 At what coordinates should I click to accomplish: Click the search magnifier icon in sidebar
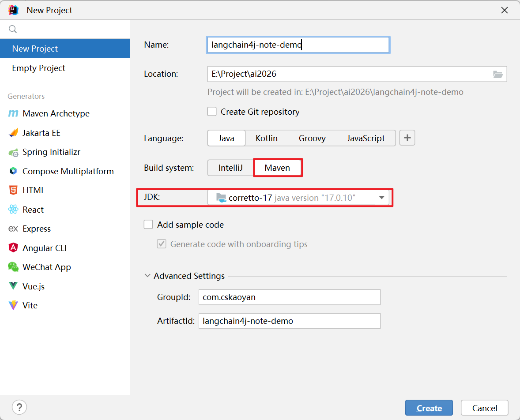(x=13, y=29)
